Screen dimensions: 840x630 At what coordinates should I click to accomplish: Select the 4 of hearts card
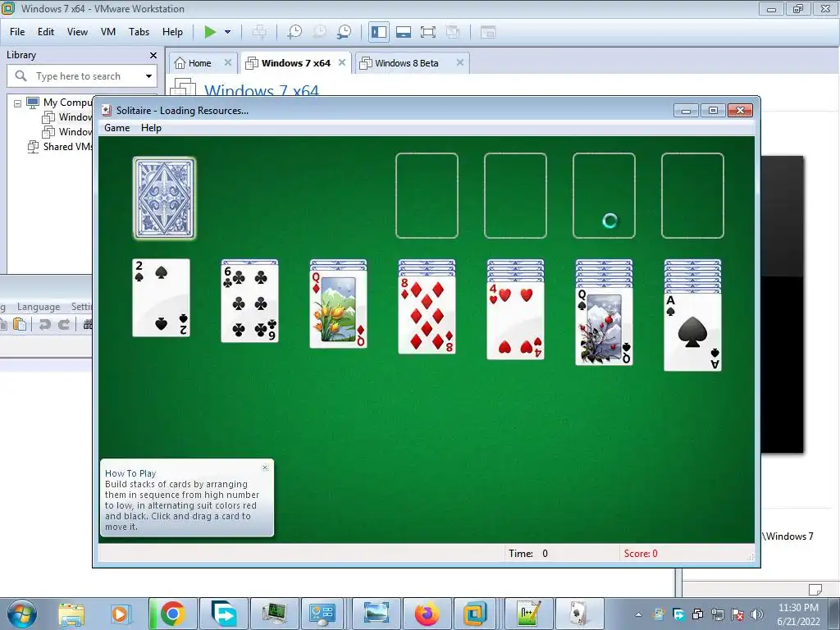pos(515,321)
